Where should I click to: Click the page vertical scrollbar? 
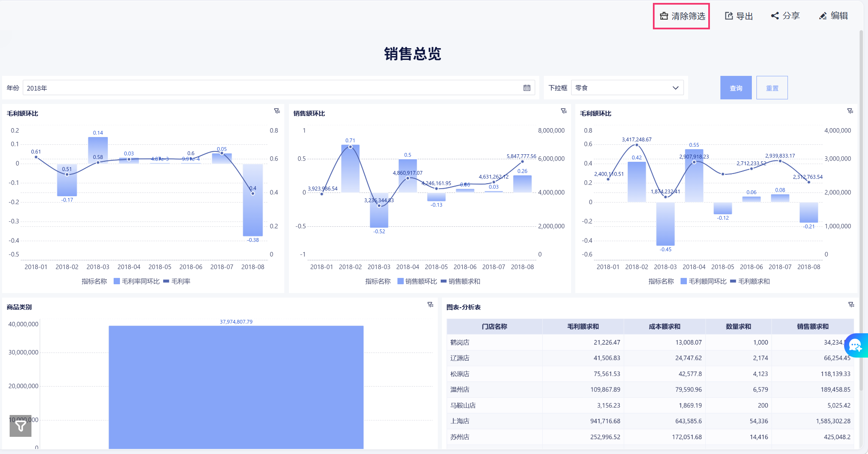(x=861, y=210)
